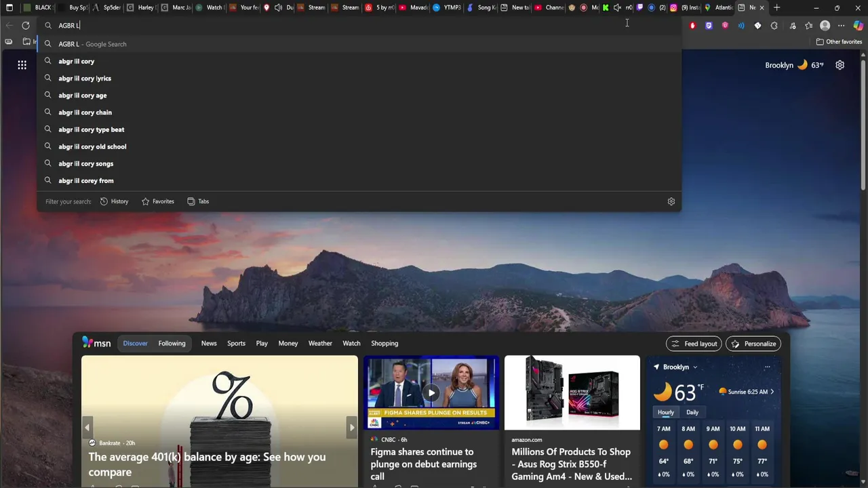
Task: Switch to the Sp5der browser tab
Action: 106,7
